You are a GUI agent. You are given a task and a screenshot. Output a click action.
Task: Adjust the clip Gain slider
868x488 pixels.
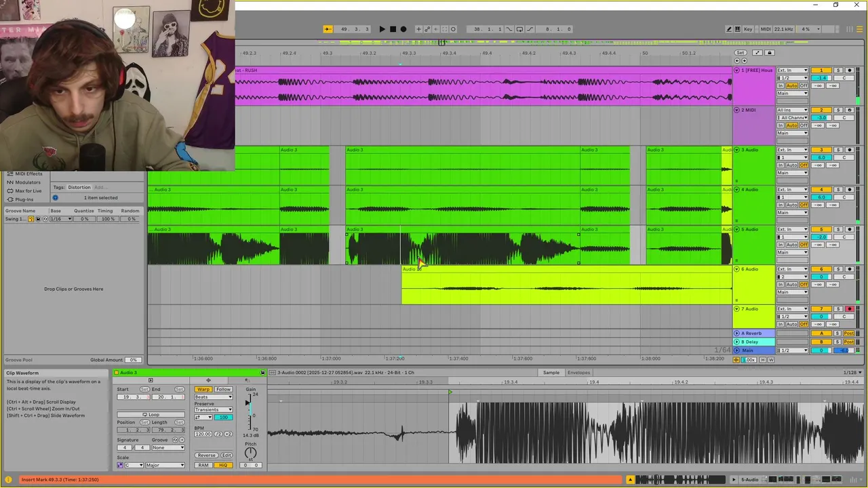click(x=250, y=411)
